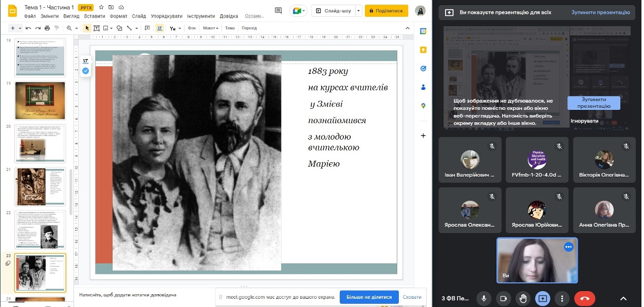644x307 pixels.
Task: Select slide 19 thumbnail
Action: click(x=40, y=101)
